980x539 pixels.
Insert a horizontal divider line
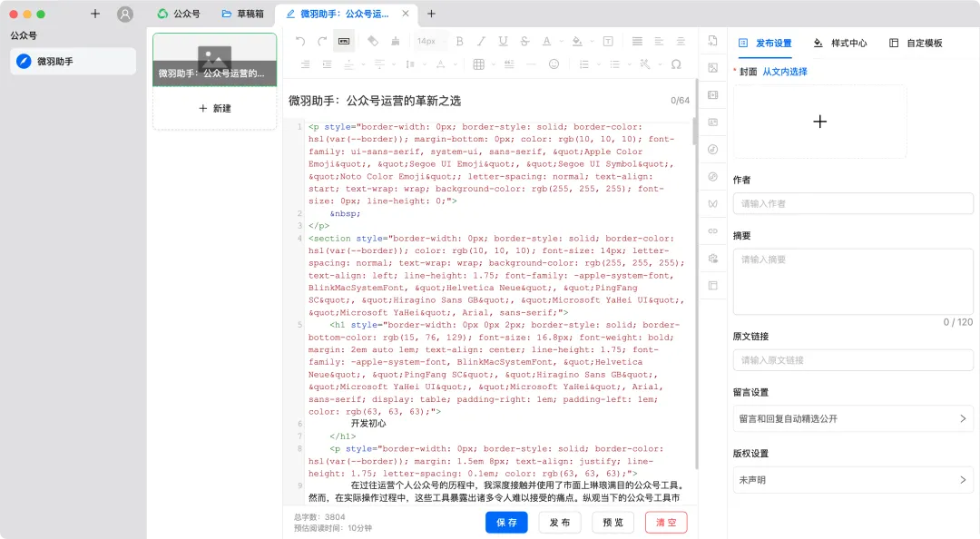point(531,64)
